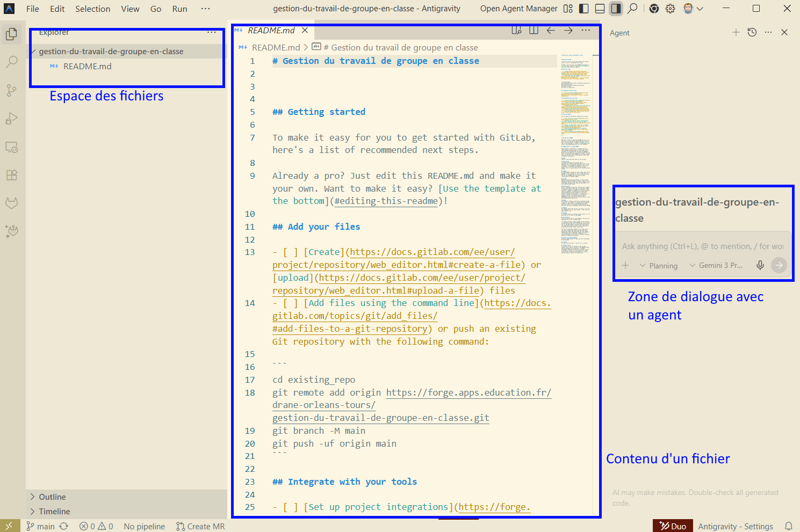The height and width of the screenshot is (532, 800).
Task: Toggle the Agent side panel button
Action: (616, 9)
